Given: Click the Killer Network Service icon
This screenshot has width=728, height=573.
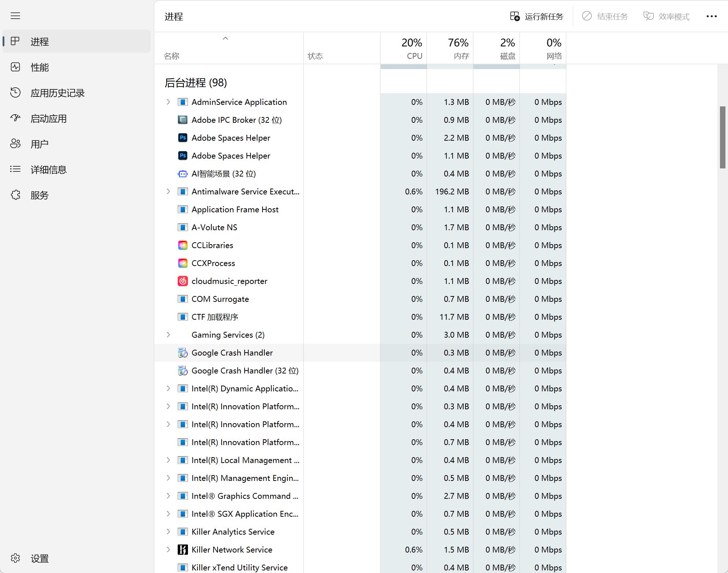Looking at the screenshot, I should point(183,550).
